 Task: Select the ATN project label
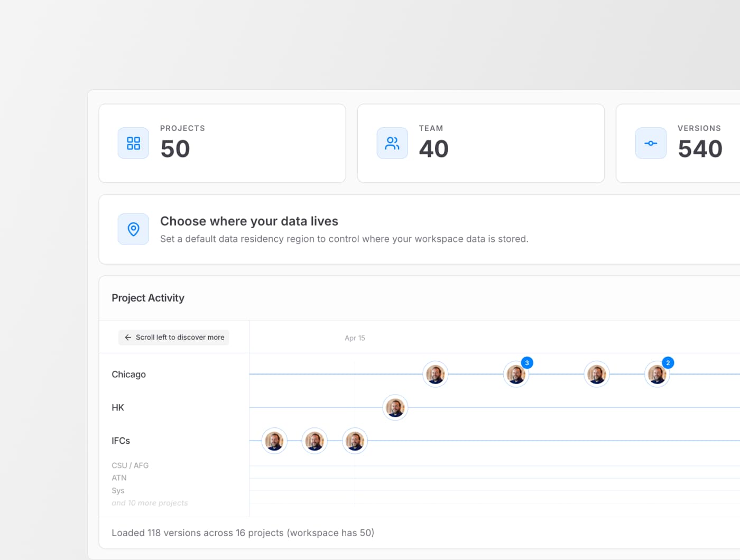coord(119,478)
